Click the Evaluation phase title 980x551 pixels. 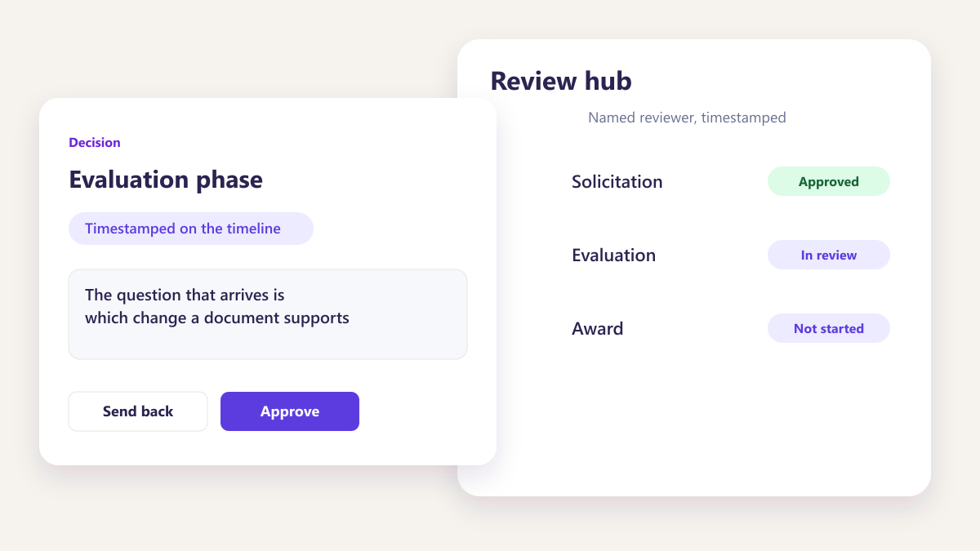pos(166,180)
